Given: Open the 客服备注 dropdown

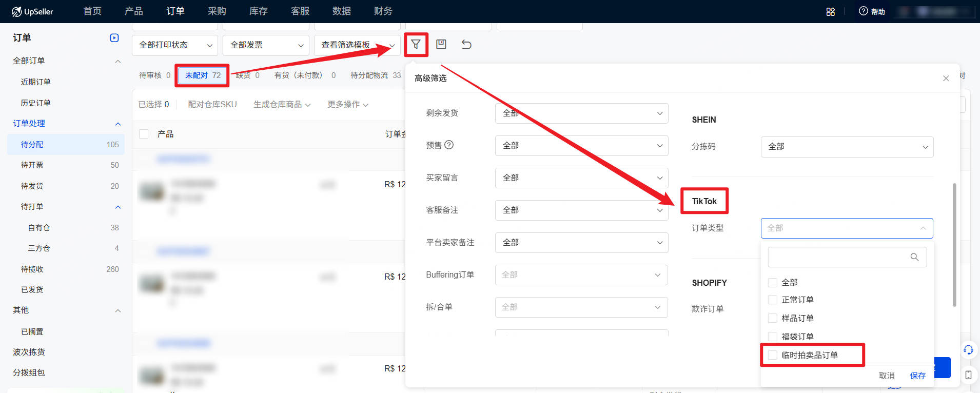Looking at the screenshot, I should click(582, 210).
